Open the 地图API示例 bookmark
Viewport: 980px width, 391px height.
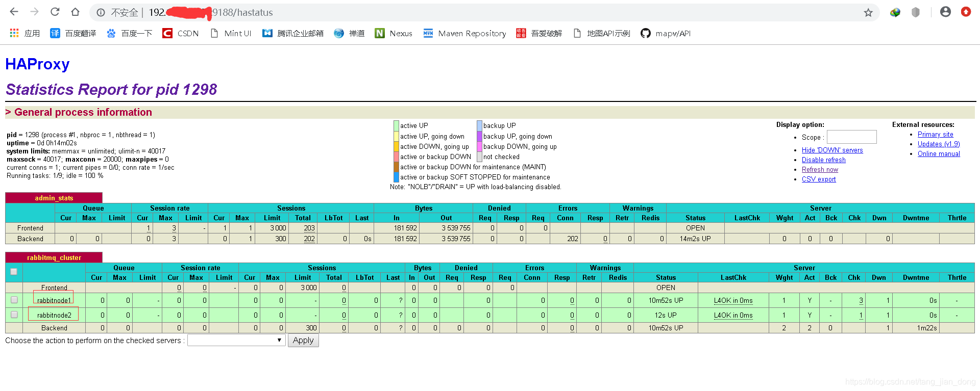pos(601,33)
